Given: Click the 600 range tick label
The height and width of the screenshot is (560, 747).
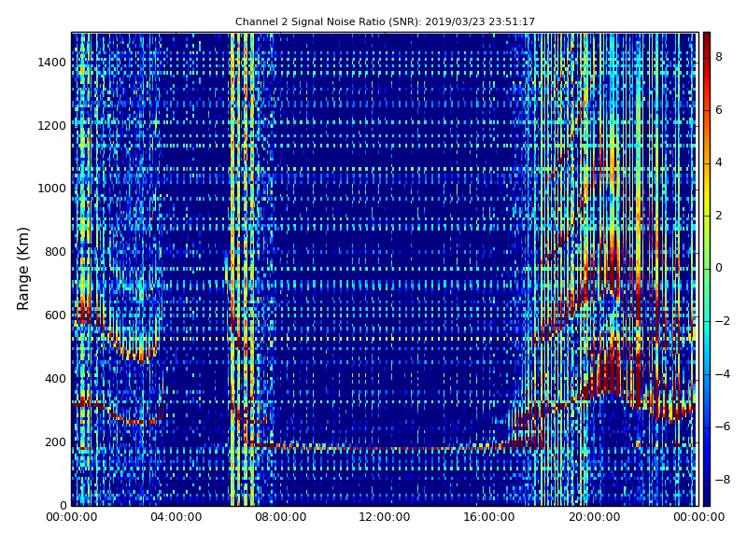Looking at the screenshot, I should pyautogui.click(x=55, y=315).
